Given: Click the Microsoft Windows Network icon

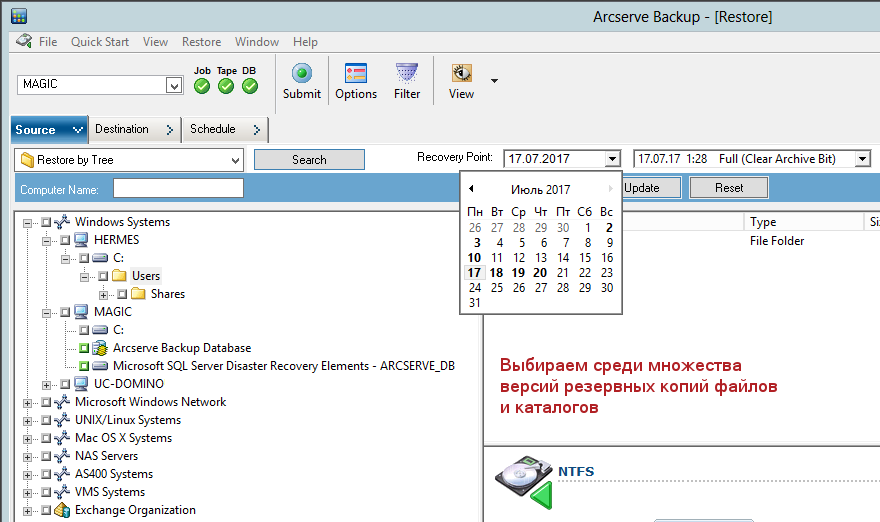Looking at the screenshot, I should (62, 402).
